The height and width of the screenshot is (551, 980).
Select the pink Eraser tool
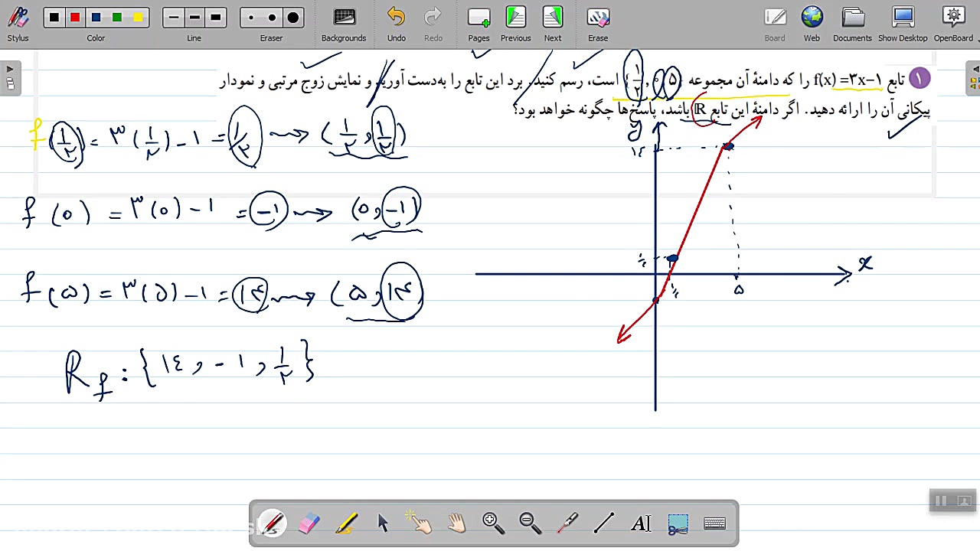tap(309, 523)
